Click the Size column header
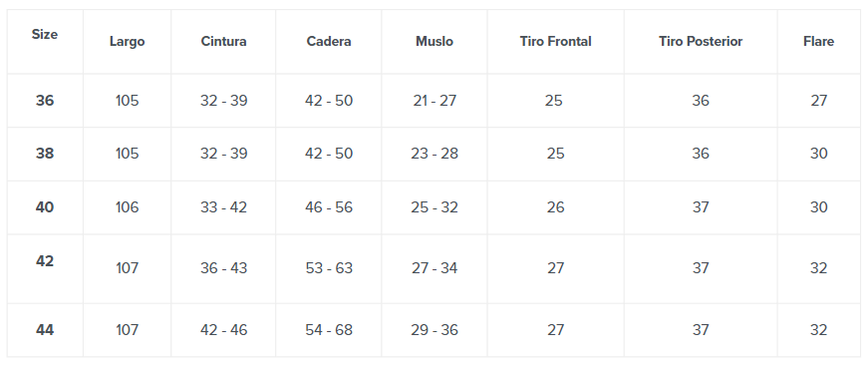Screen dimensions: 868x366 [44, 34]
